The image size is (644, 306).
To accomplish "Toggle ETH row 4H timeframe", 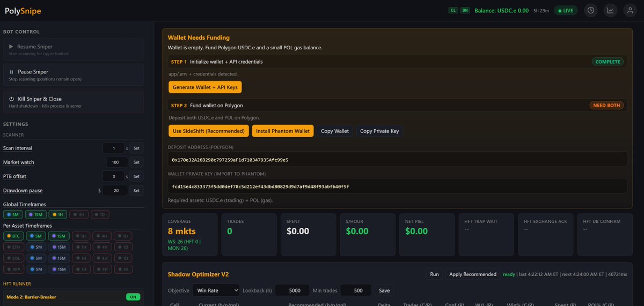I will tap(101, 247).
